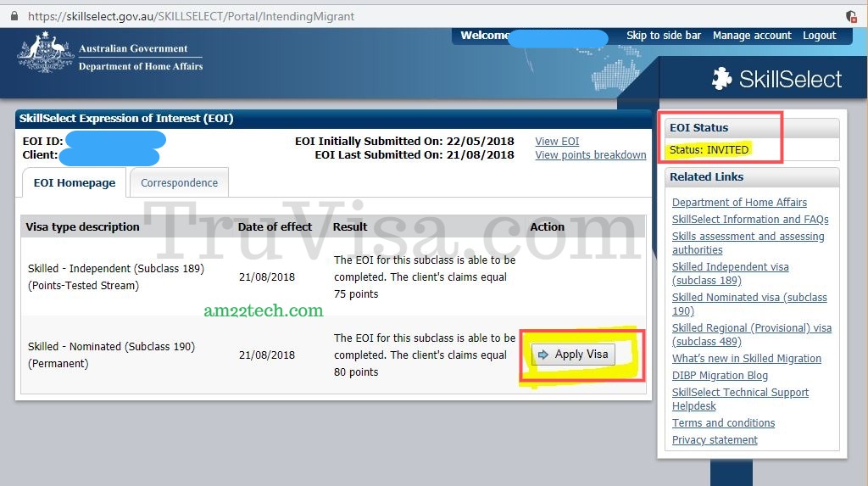The image size is (868, 486).
Task: Click the Department of Home Affairs header text
Action: point(141,66)
